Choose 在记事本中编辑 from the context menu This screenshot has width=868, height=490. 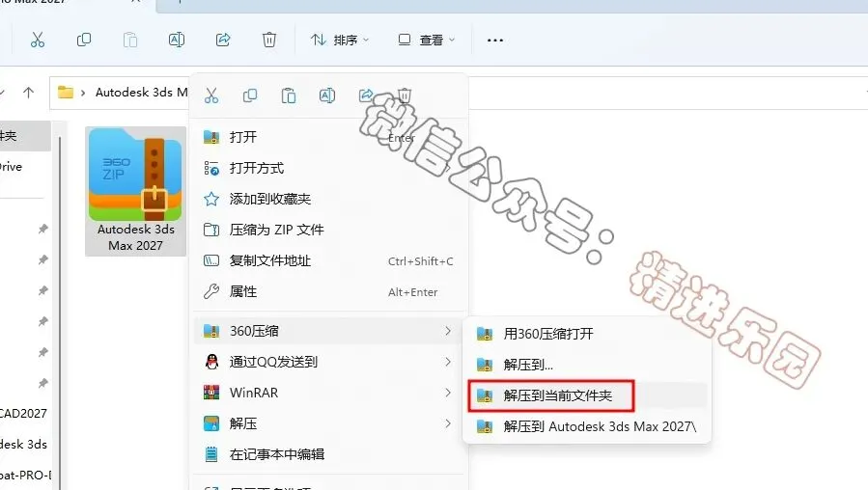329,454
